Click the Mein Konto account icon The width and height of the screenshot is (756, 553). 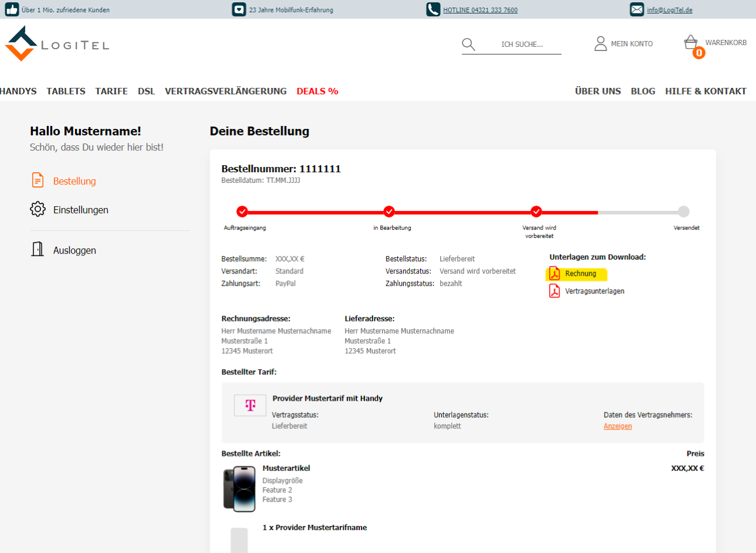click(600, 43)
